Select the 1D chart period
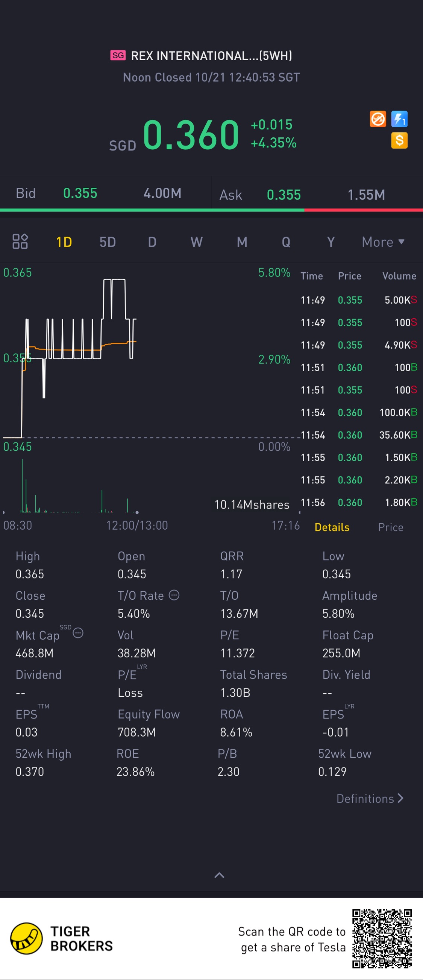The image size is (423, 980). pos(64,242)
